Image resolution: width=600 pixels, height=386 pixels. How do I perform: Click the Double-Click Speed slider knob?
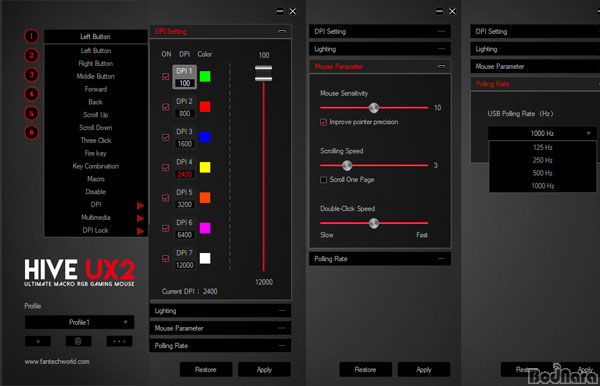pos(374,223)
